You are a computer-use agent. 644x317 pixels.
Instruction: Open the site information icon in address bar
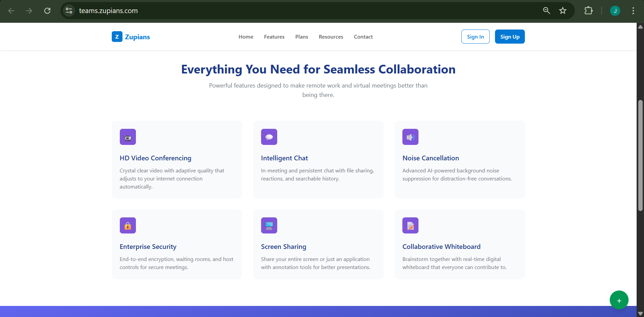(x=69, y=11)
